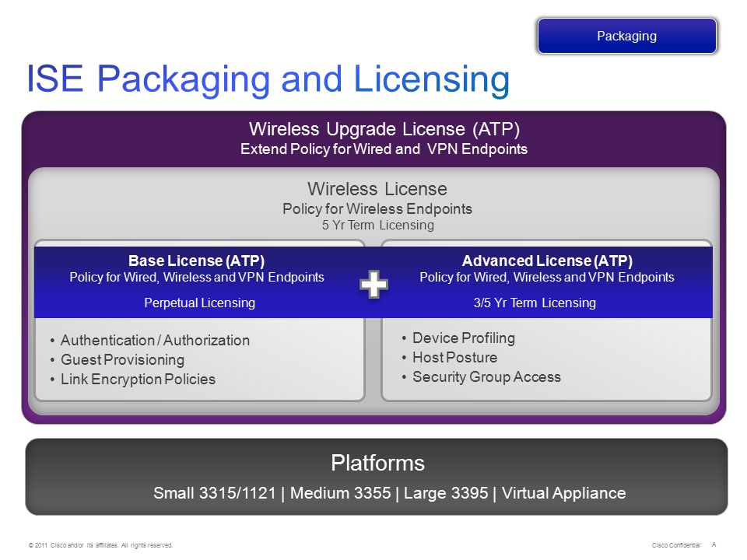The image size is (747, 560).
Task: Click the Platforms heading
Action: coord(378,464)
